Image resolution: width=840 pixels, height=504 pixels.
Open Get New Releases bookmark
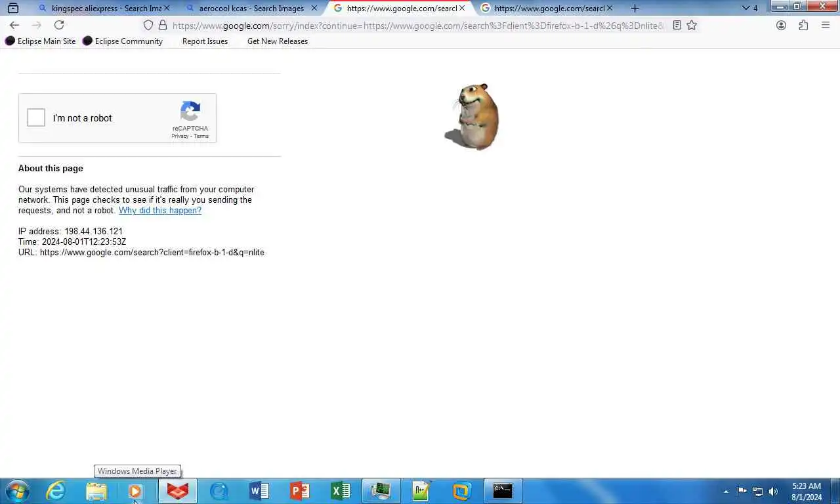tap(278, 41)
